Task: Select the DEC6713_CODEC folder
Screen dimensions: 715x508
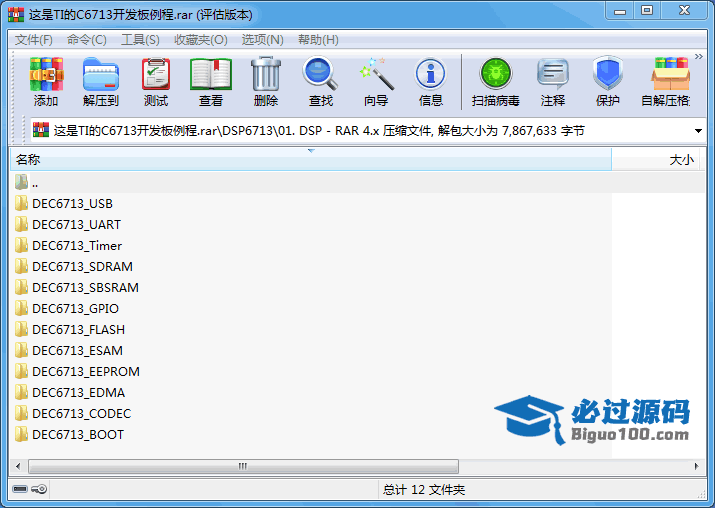Action: [x=73, y=413]
